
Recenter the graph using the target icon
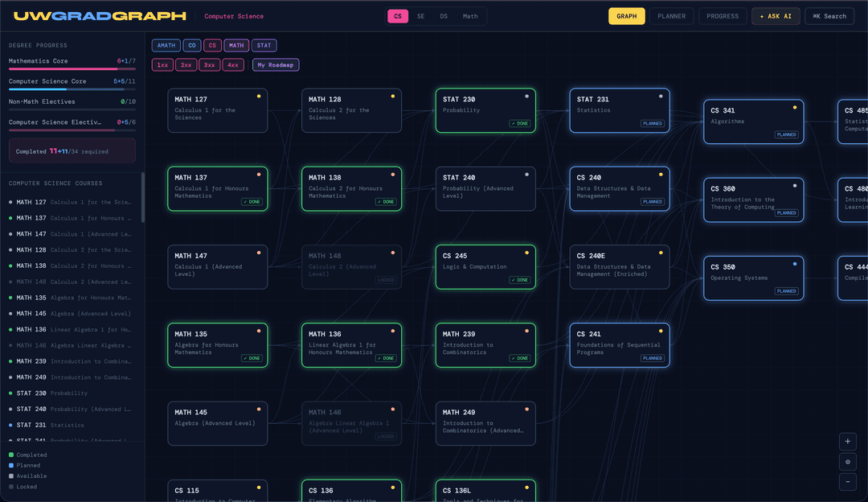pyautogui.click(x=847, y=462)
